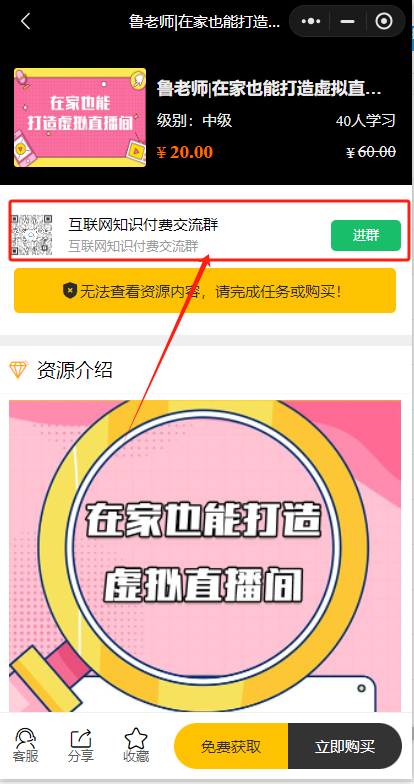Click the 立即购买 button
The width and height of the screenshot is (414, 784).
pyautogui.click(x=345, y=746)
